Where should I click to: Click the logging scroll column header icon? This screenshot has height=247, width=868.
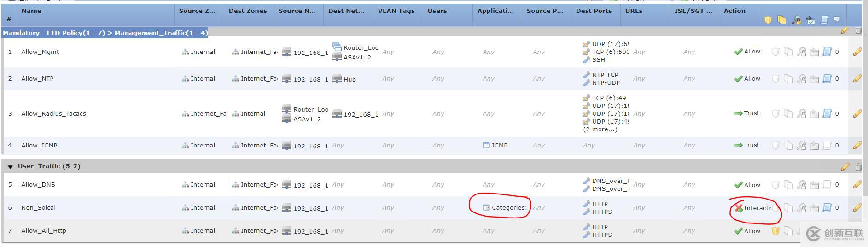point(824,20)
